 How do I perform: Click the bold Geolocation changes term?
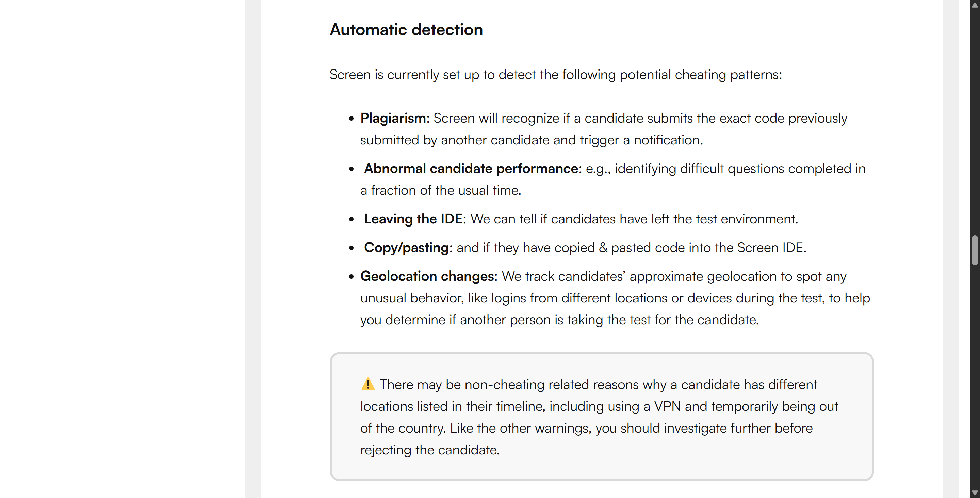[x=426, y=276]
